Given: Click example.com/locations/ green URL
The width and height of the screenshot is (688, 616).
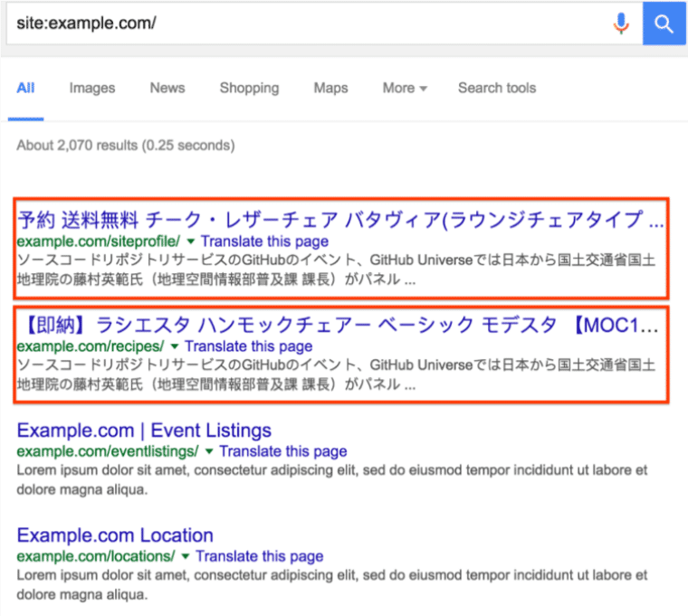Looking at the screenshot, I should tap(96, 556).
